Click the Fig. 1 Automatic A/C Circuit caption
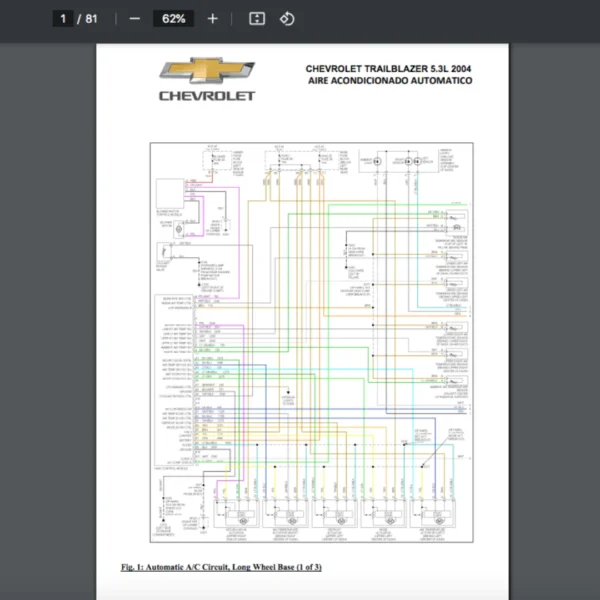Viewport: 600px width, 600px height. tap(221, 568)
